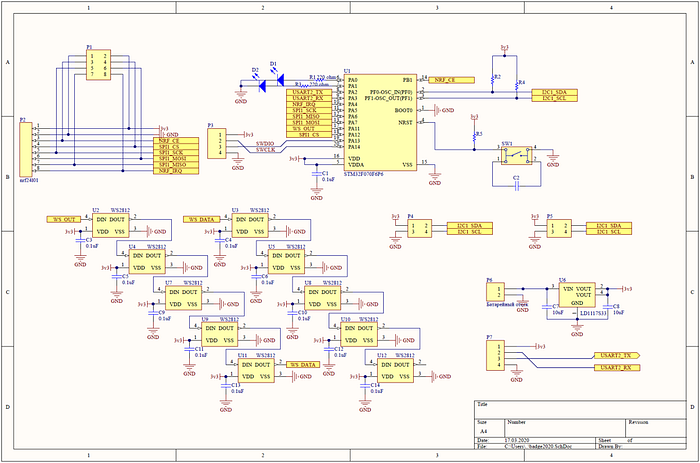Select capacitor C4 near U3

click(x=220, y=240)
